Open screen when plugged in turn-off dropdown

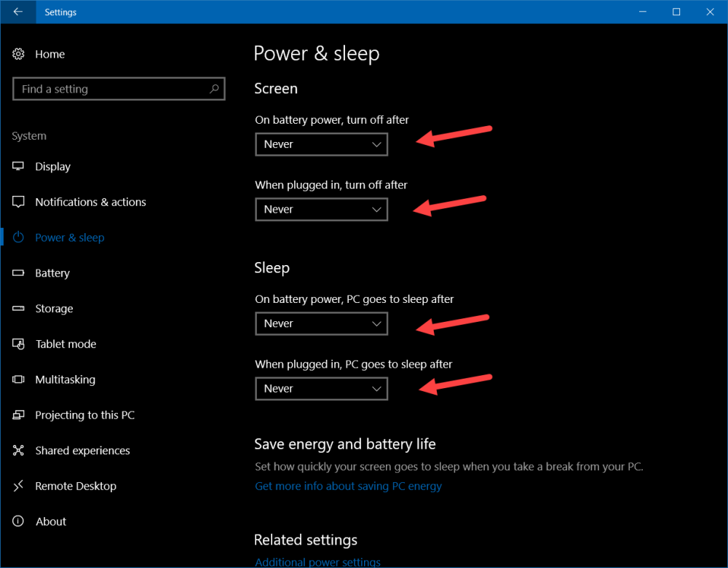pyautogui.click(x=321, y=209)
